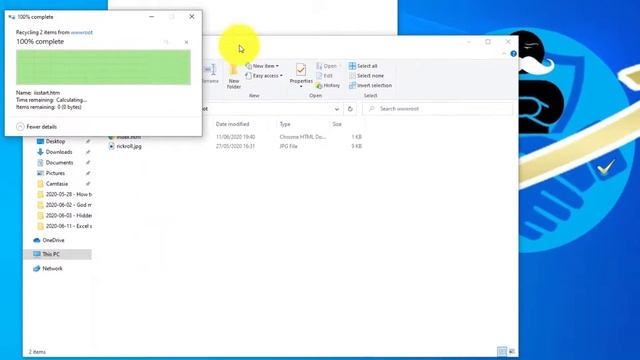This screenshot has width=640, height=360.
Task: Open the New item dropdown
Action: pyautogui.click(x=262, y=66)
